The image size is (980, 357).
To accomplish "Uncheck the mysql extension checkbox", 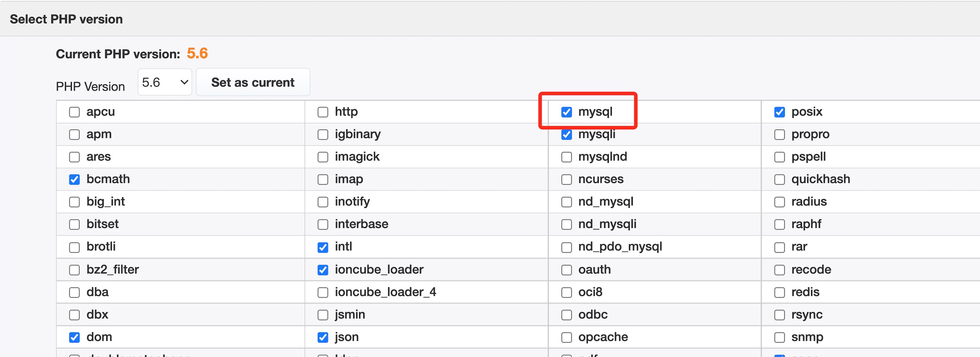I will pos(567,112).
